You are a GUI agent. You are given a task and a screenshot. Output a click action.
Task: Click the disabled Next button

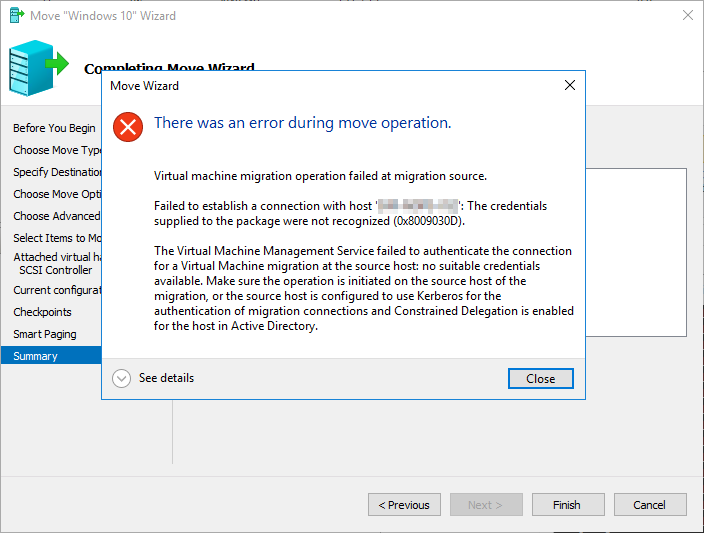pos(486,505)
